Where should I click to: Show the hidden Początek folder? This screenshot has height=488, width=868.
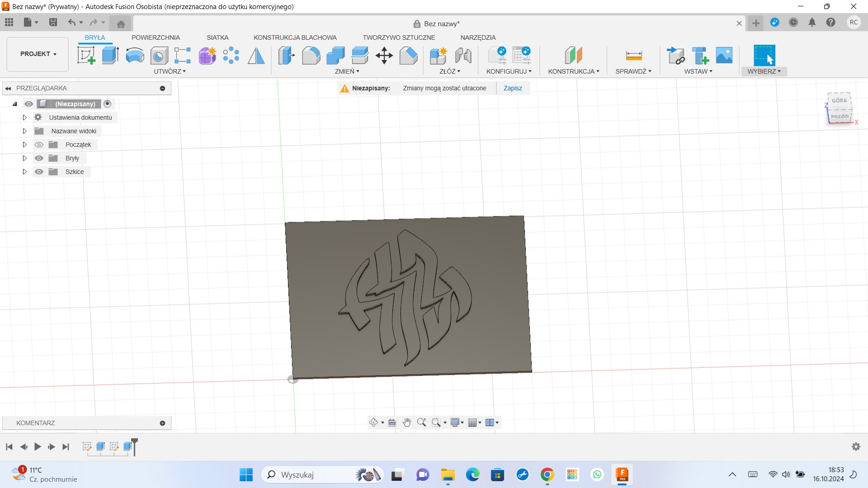click(39, 145)
